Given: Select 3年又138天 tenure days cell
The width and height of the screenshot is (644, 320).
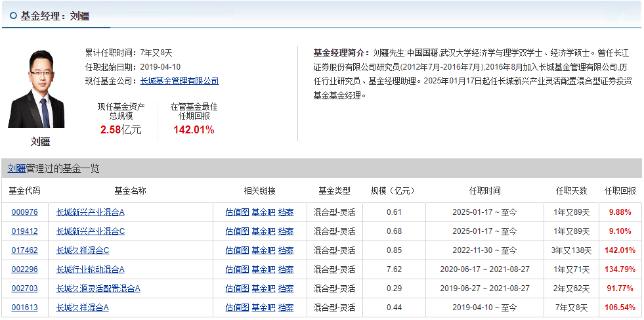Looking at the screenshot, I should point(572,250).
